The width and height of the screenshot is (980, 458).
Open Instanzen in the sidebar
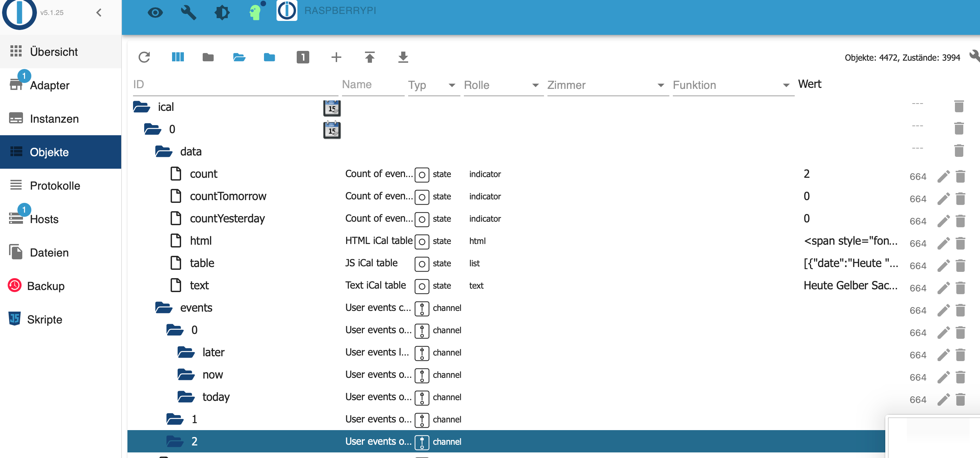coord(54,119)
